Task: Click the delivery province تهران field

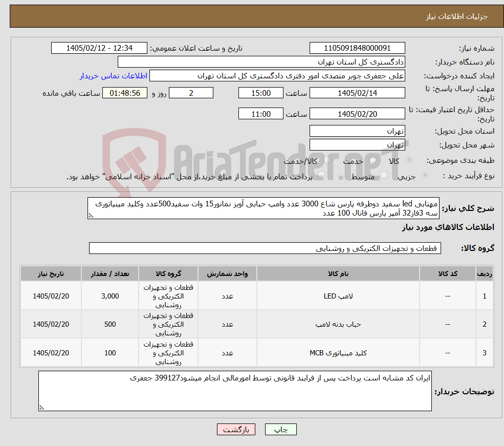Action: [357, 131]
